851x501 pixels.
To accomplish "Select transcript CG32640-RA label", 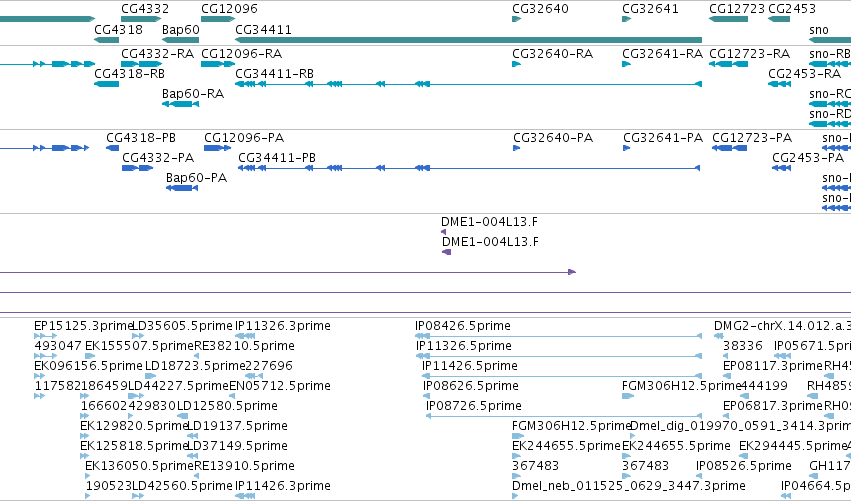I will pyautogui.click(x=552, y=54).
